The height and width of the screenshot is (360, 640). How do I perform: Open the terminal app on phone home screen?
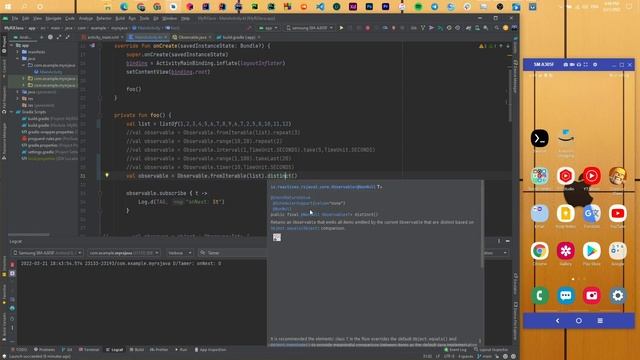click(540, 138)
